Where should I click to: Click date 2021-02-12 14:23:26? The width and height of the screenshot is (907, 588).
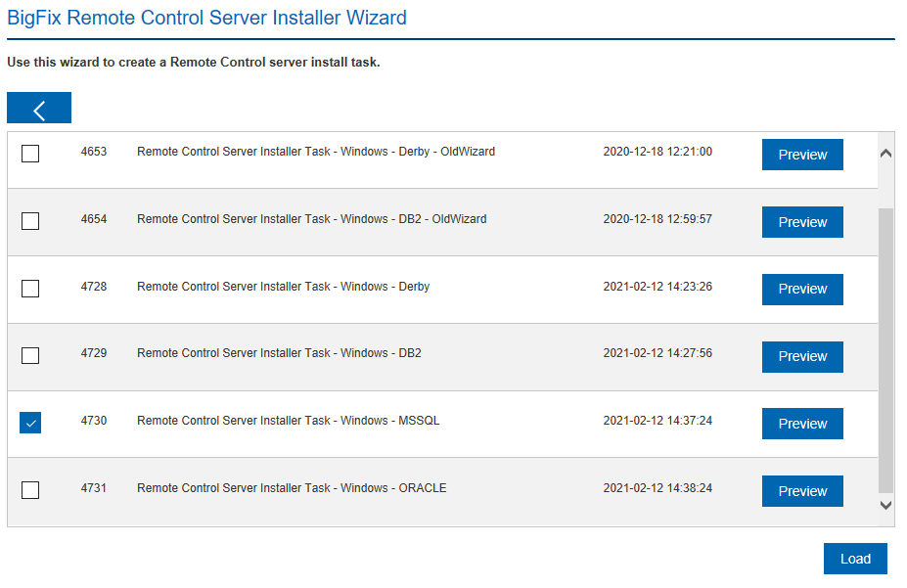point(658,287)
